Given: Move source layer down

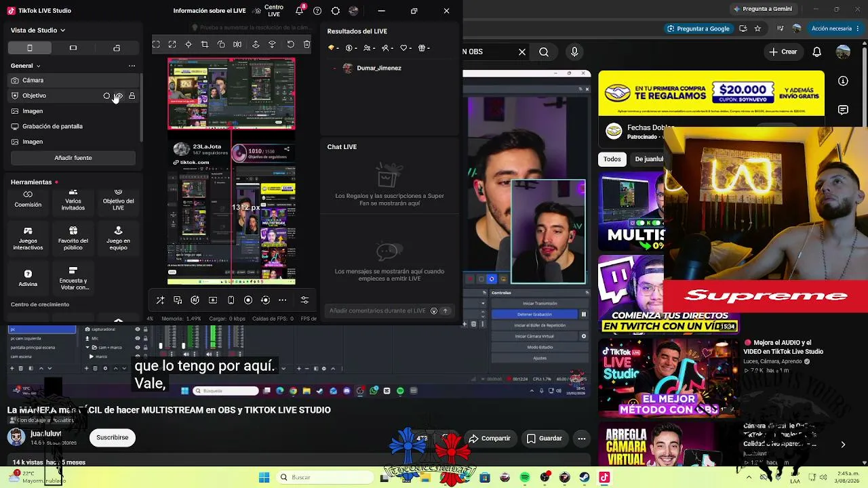Looking at the screenshot, I should [273, 45].
